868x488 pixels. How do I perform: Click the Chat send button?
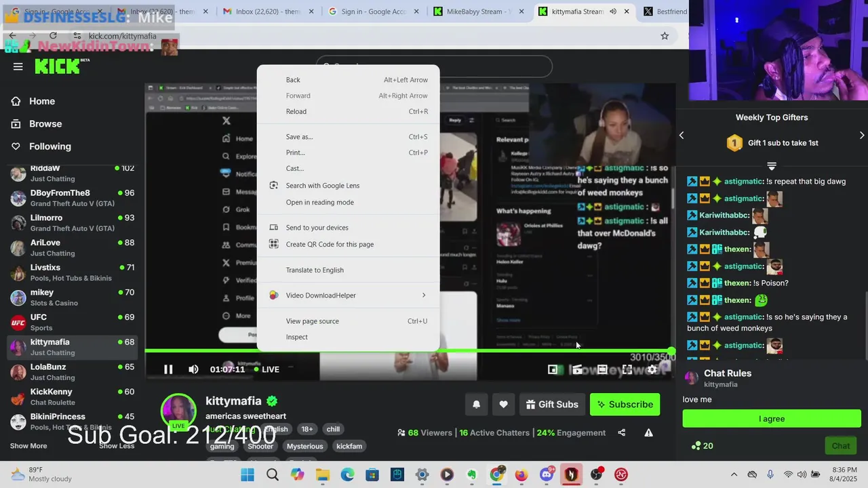pyautogui.click(x=841, y=446)
